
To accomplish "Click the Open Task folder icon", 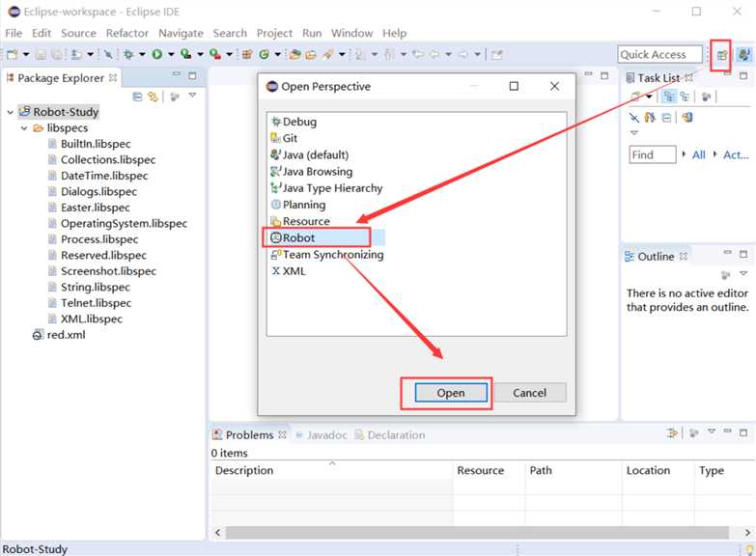I will (x=311, y=54).
